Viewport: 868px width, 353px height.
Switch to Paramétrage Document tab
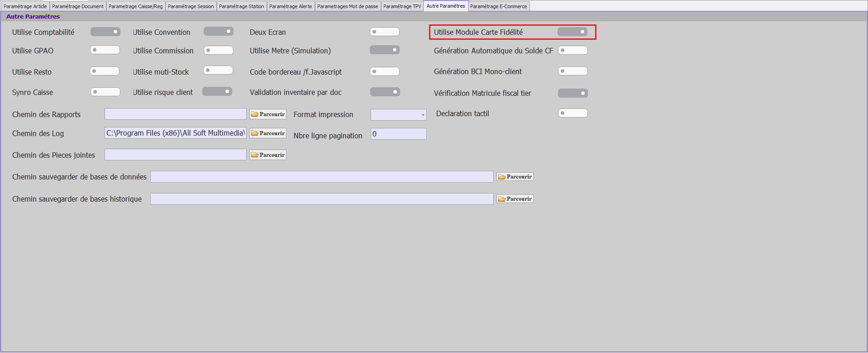point(78,6)
